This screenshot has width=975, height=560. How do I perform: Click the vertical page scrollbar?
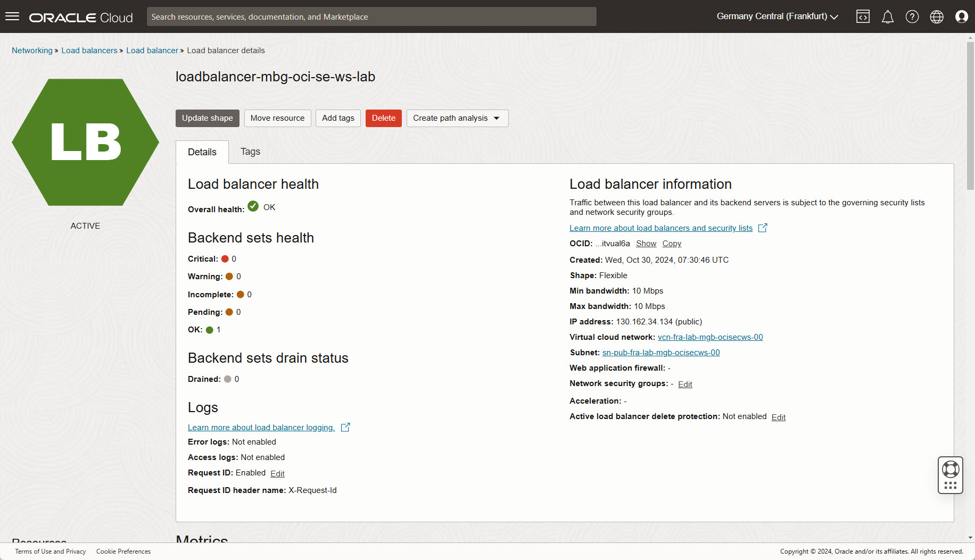point(970,115)
